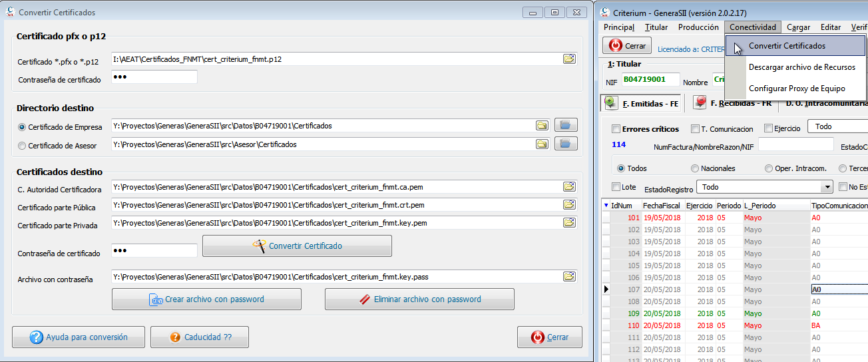This screenshot has width=868, height=362.
Task: Browse for the Certificado parte Privada file
Action: 569,222
